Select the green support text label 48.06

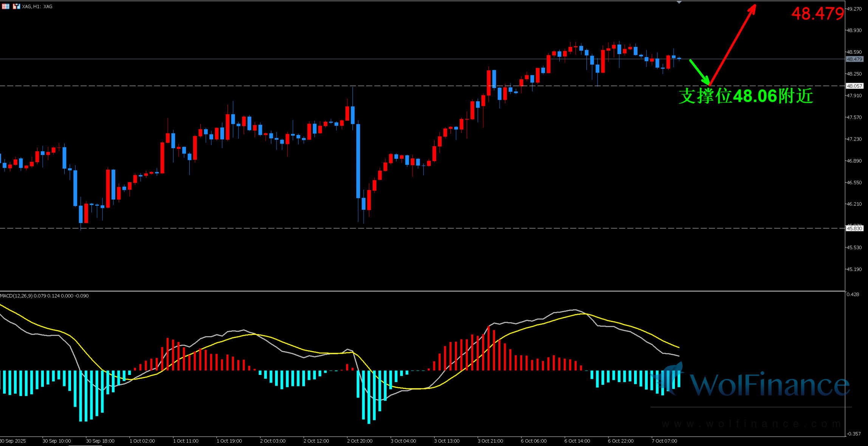pos(746,96)
